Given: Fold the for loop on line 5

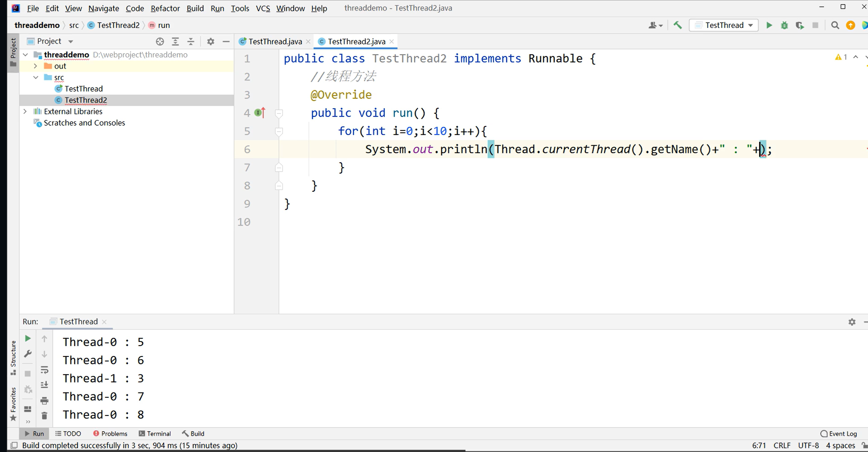Looking at the screenshot, I should (x=279, y=131).
